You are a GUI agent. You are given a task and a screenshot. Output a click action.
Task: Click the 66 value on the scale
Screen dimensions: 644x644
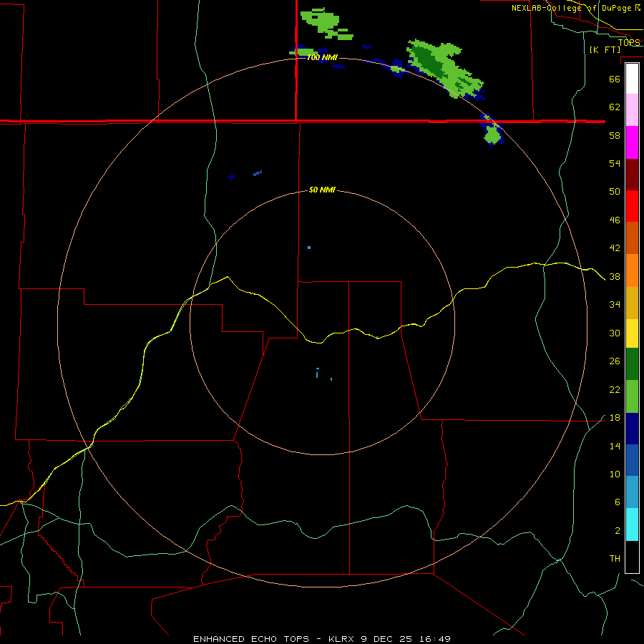[x=615, y=79]
